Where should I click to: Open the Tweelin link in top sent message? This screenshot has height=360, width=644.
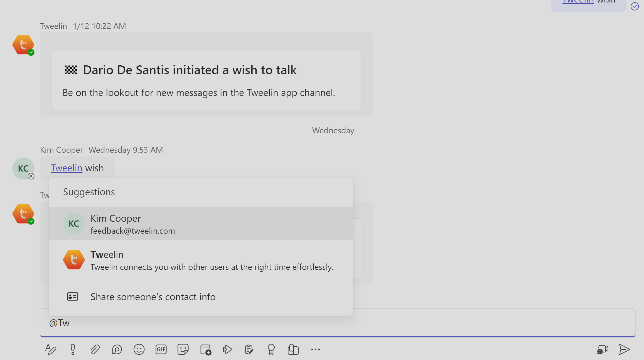[578, 2]
